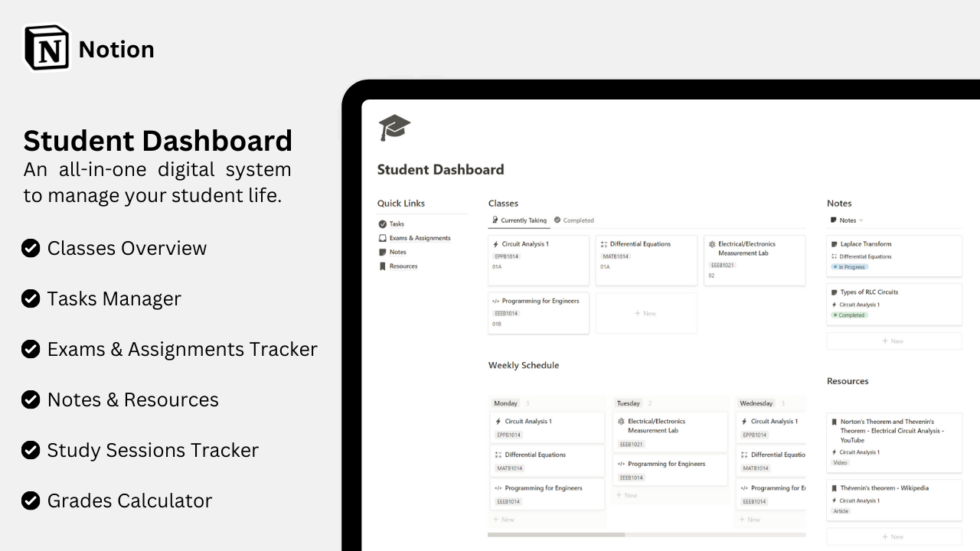
Task: Toggle the In Progress status on Laplace Transform
Action: [849, 266]
